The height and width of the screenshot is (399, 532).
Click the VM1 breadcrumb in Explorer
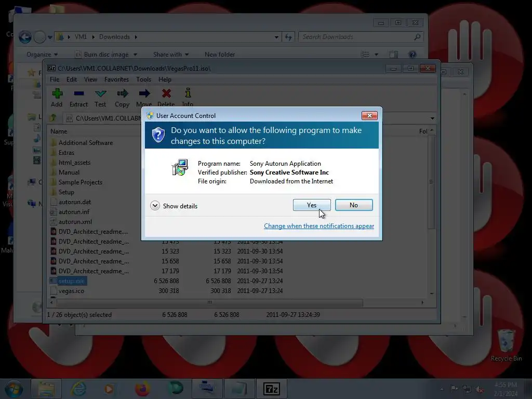pyautogui.click(x=81, y=37)
